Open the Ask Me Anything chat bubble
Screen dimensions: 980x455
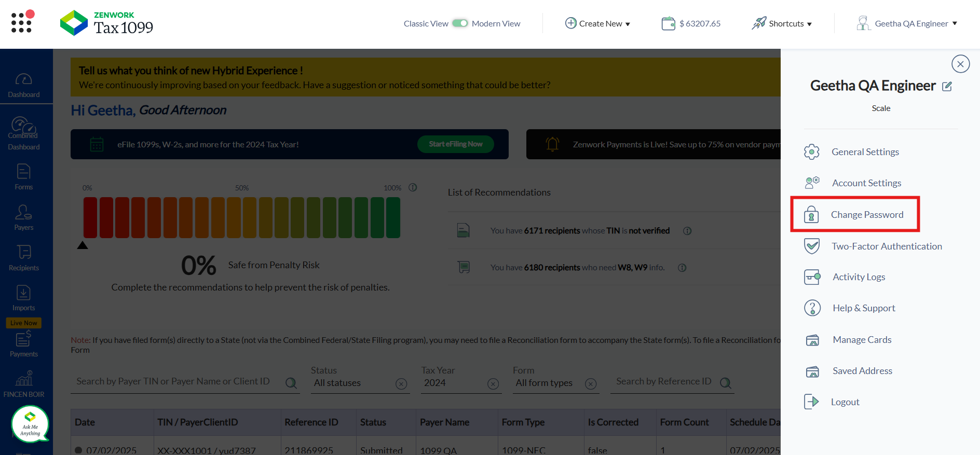click(x=30, y=424)
